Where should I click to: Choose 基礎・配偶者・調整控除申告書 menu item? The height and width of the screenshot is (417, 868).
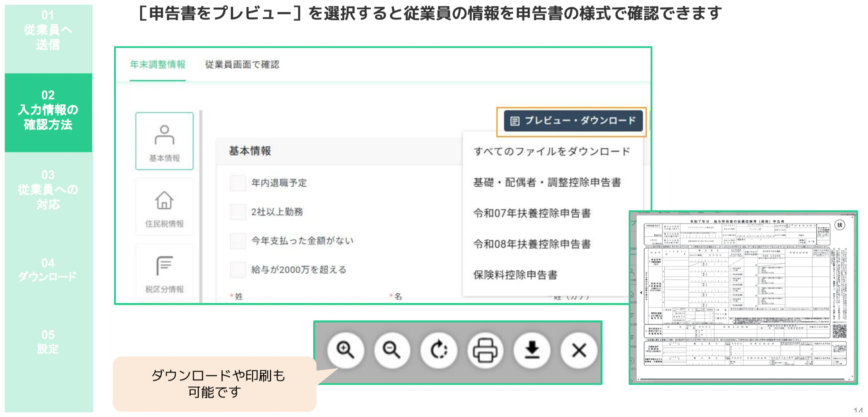click(x=552, y=182)
